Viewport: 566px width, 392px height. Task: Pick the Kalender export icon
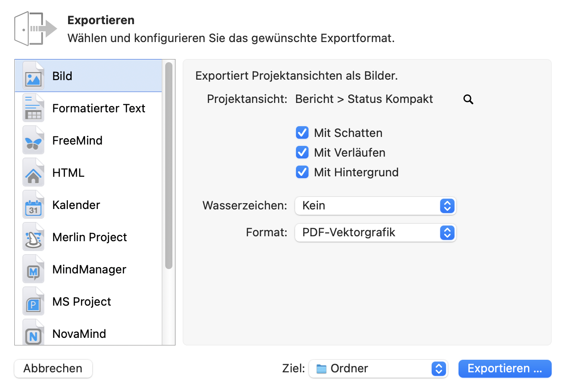pyautogui.click(x=34, y=205)
